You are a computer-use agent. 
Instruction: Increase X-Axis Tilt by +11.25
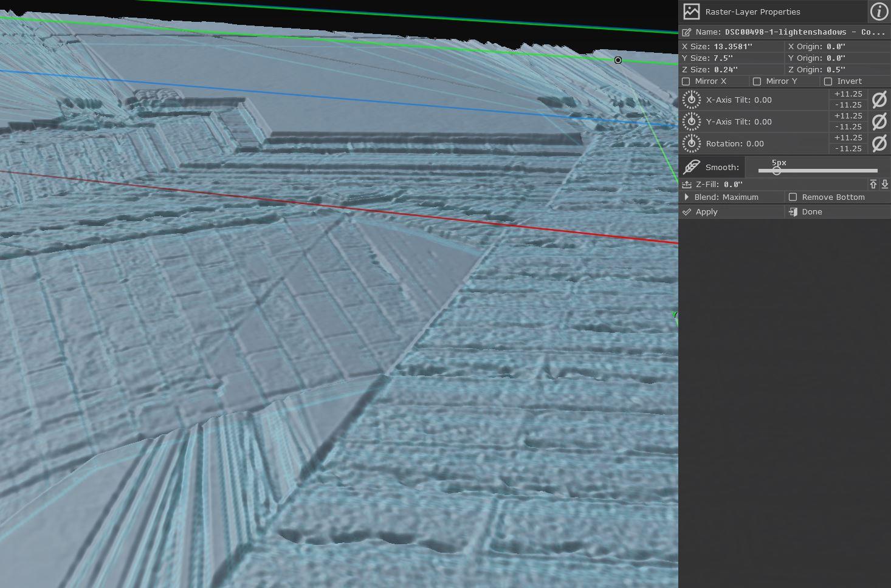(848, 94)
